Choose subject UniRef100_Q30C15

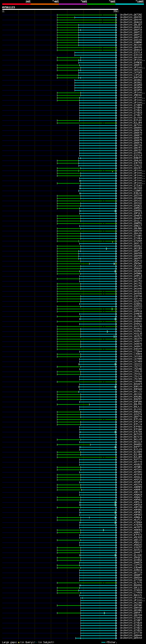[131, 55]
